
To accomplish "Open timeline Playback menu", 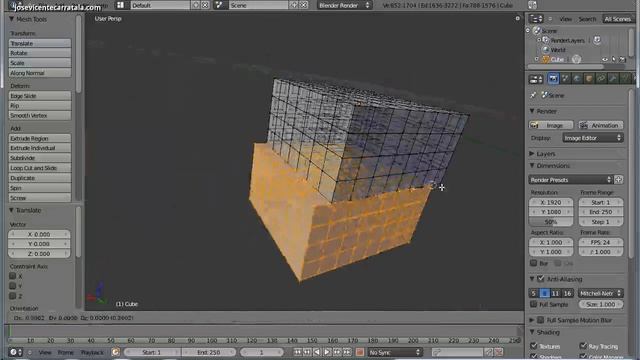I will (92, 352).
